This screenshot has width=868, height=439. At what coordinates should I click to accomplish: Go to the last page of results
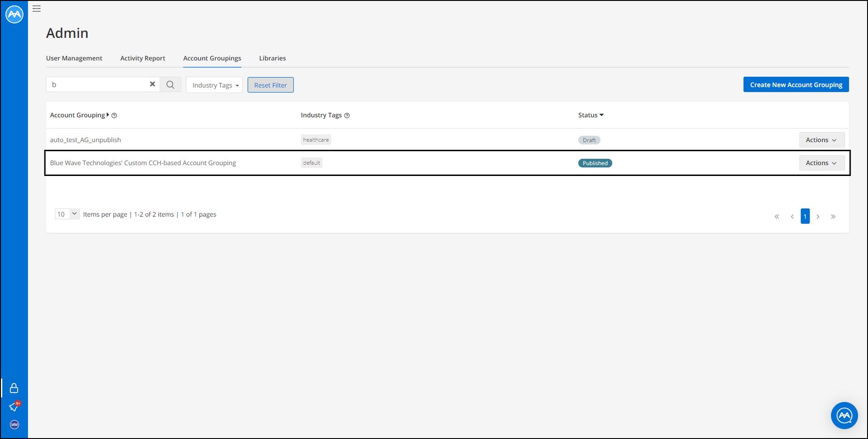833,216
